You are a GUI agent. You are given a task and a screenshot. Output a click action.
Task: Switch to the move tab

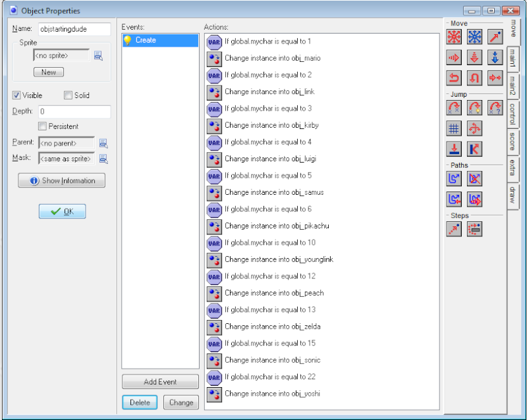(x=513, y=29)
